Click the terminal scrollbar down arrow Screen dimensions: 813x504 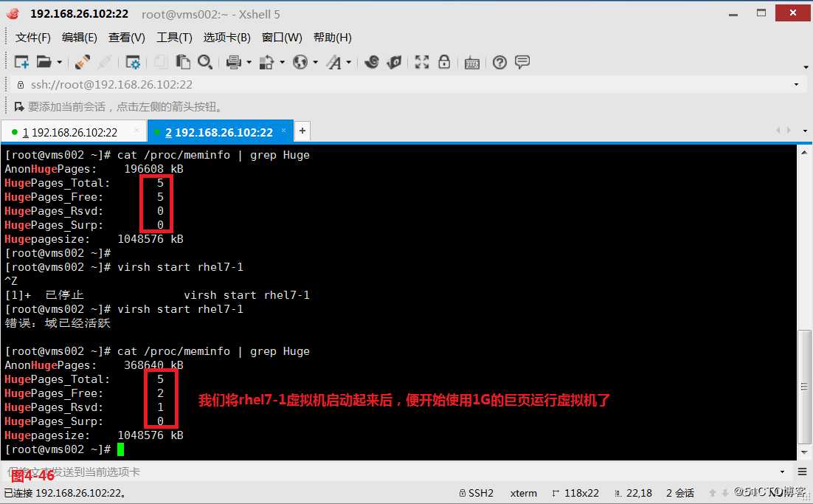804,452
